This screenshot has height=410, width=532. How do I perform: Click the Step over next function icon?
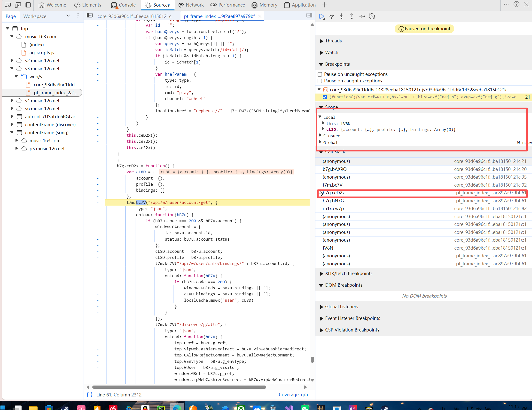(331, 16)
